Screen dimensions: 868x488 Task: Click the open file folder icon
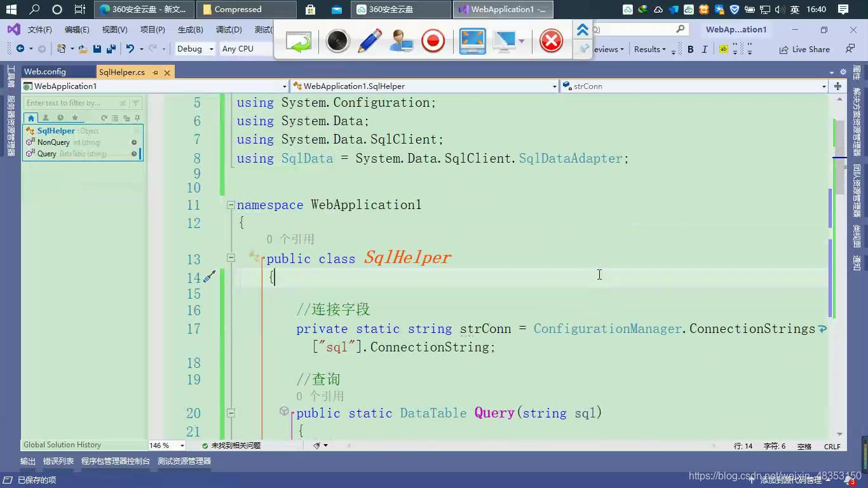tap(83, 49)
